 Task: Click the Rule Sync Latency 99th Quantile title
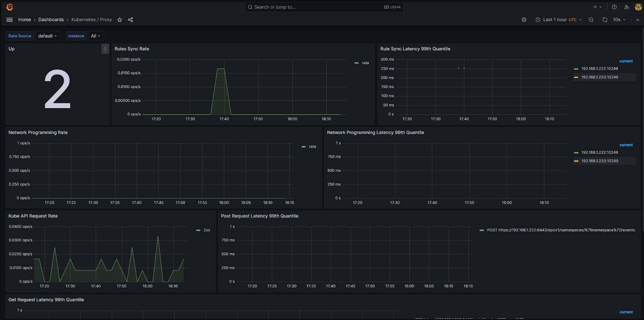pyautogui.click(x=415, y=49)
